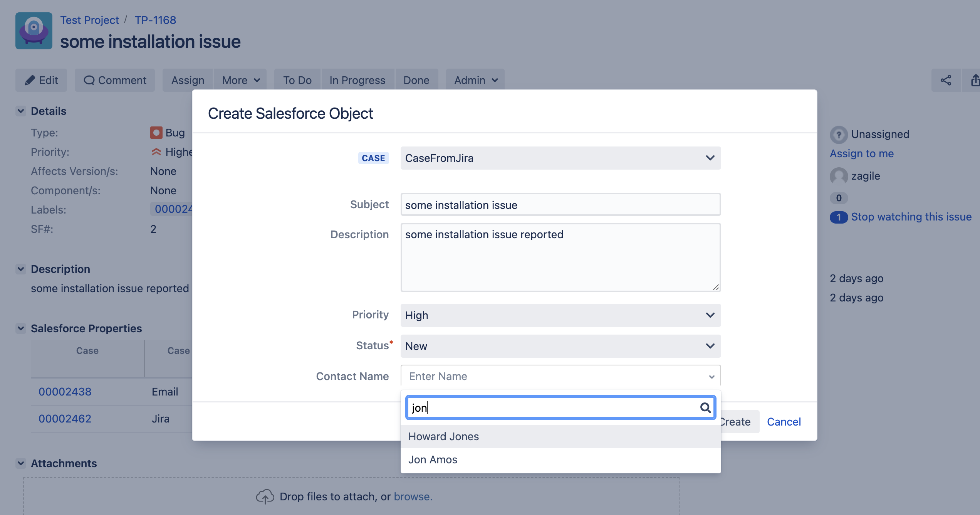The width and height of the screenshot is (980, 515).
Task: Click the watchers count badge
Action: click(839, 217)
